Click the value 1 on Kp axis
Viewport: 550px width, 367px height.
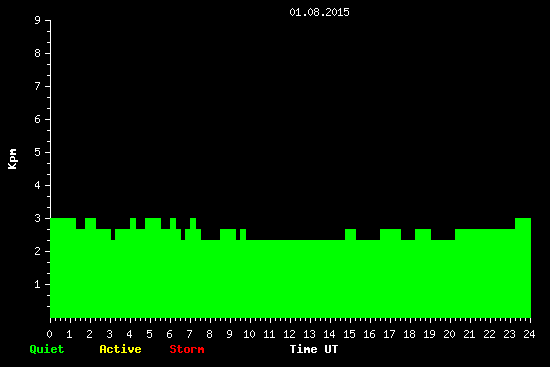pos(37,284)
